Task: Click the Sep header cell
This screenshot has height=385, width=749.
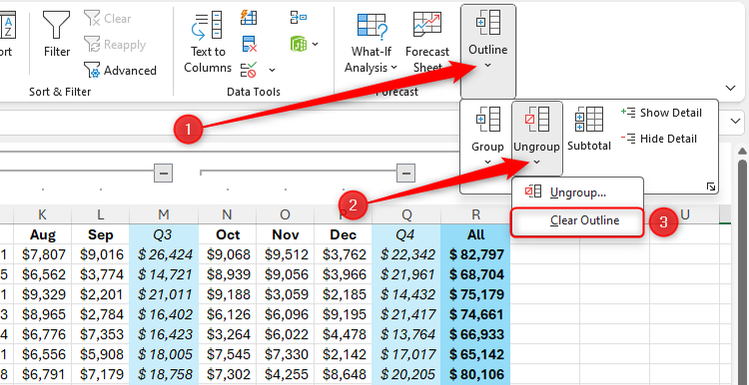Action: point(100,235)
